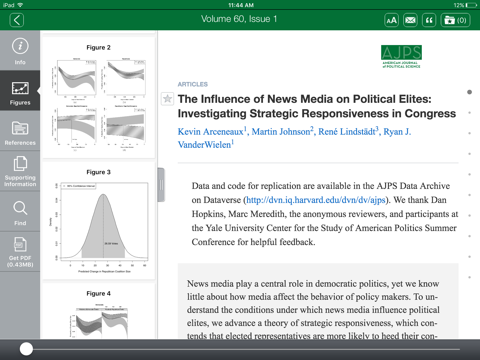Jump to the first section dot marker
This screenshot has width=480, height=360.
click(469, 92)
